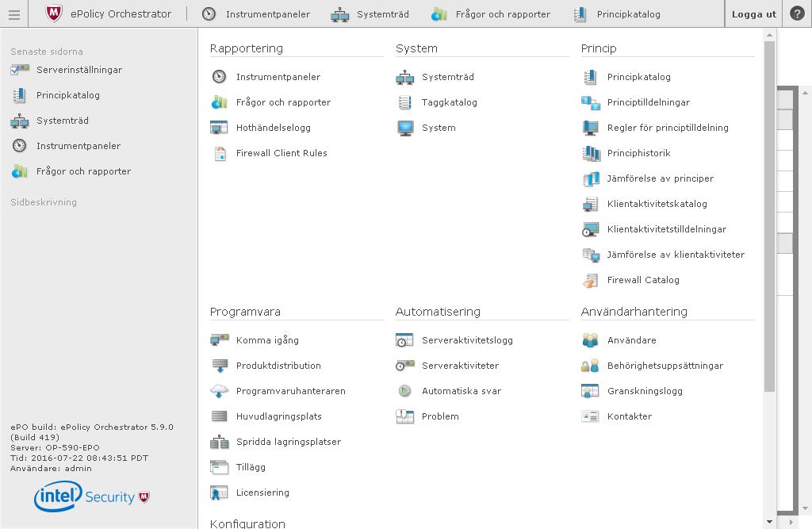This screenshot has height=529, width=812.
Task: Click the menu scrollbar up arrow
Action: tap(769, 35)
